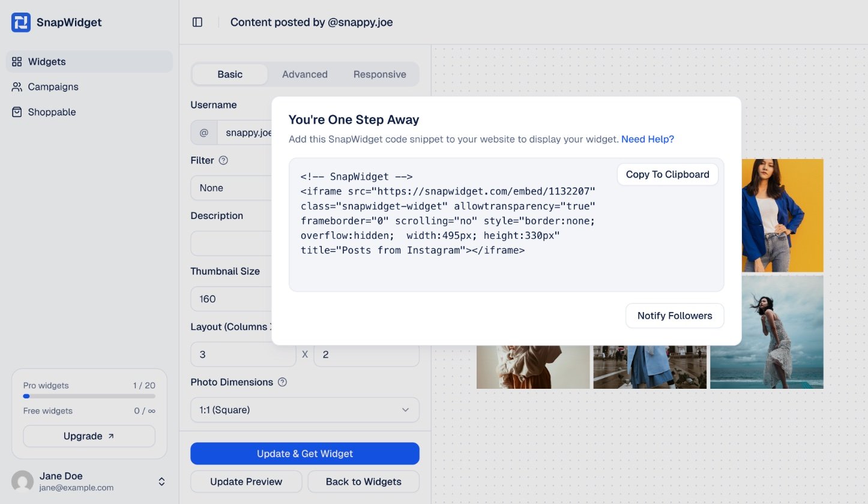Click the 'Username' label
Viewport: 868px width, 504px height.
(214, 105)
